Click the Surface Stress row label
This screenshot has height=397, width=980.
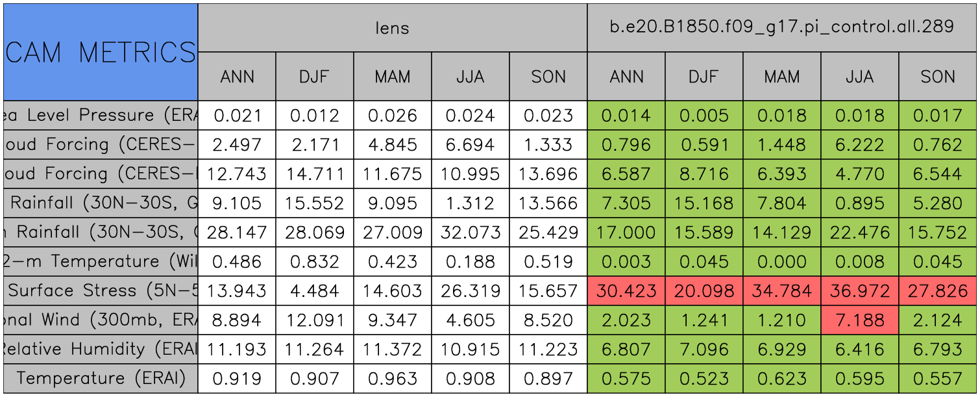[101, 290]
